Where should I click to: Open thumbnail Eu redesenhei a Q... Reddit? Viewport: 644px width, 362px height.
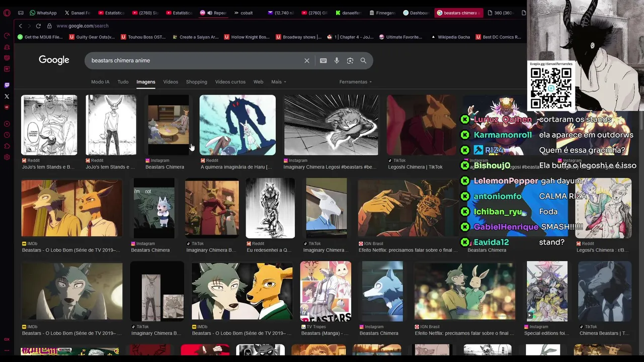[x=270, y=208]
